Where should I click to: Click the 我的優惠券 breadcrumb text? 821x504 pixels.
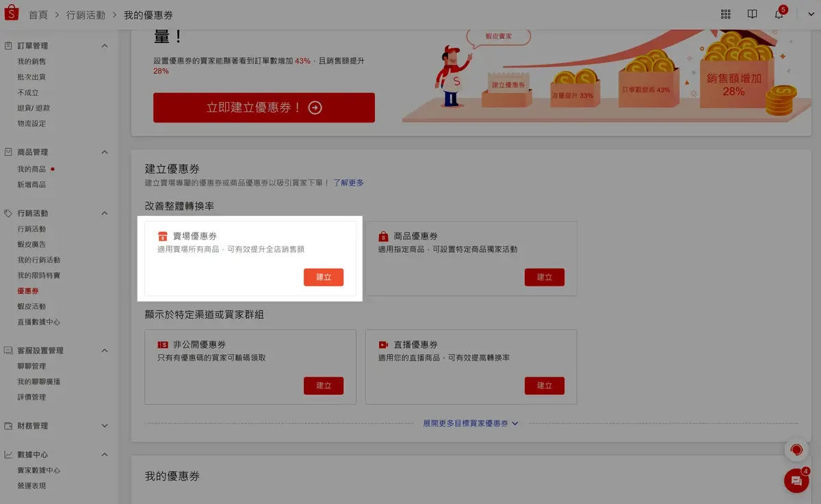click(148, 15)
